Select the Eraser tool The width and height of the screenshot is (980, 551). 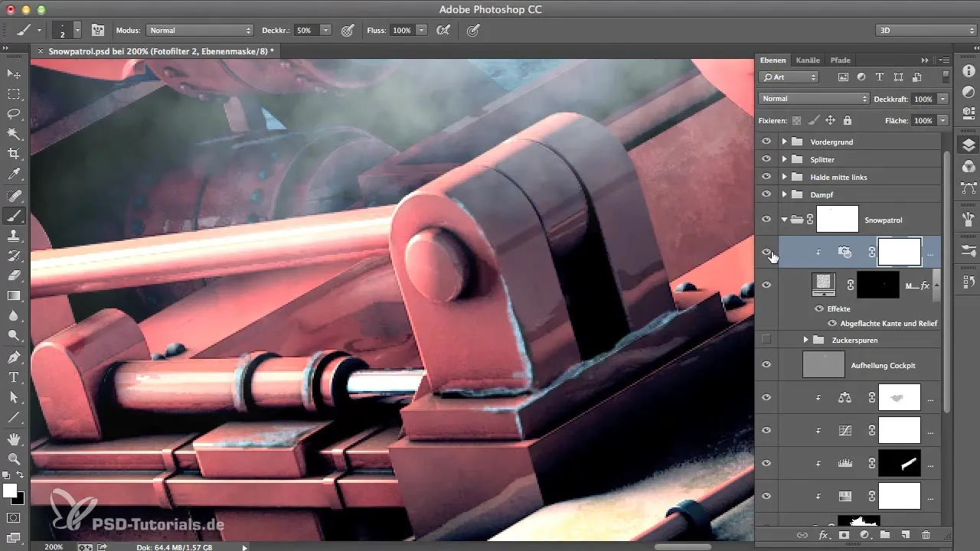[13, 275]
